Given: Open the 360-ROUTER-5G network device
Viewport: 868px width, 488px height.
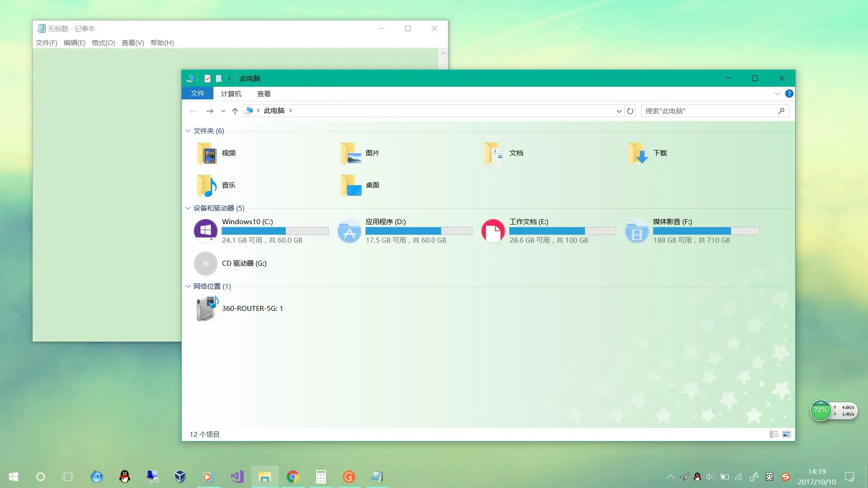Looking at the screenshot, I should click(252, 308).
